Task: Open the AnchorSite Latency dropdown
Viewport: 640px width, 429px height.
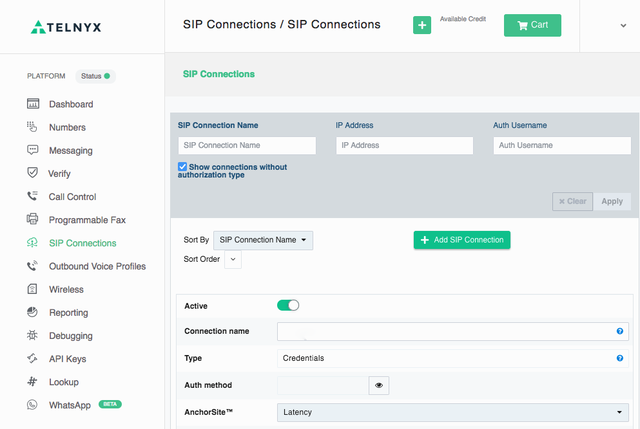Action: click(x=453, y=412)
